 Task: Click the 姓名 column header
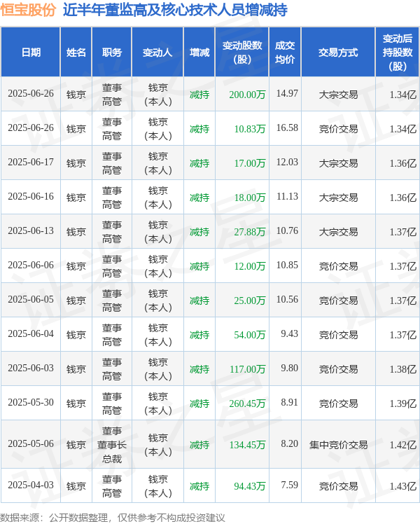coord(76,53)
